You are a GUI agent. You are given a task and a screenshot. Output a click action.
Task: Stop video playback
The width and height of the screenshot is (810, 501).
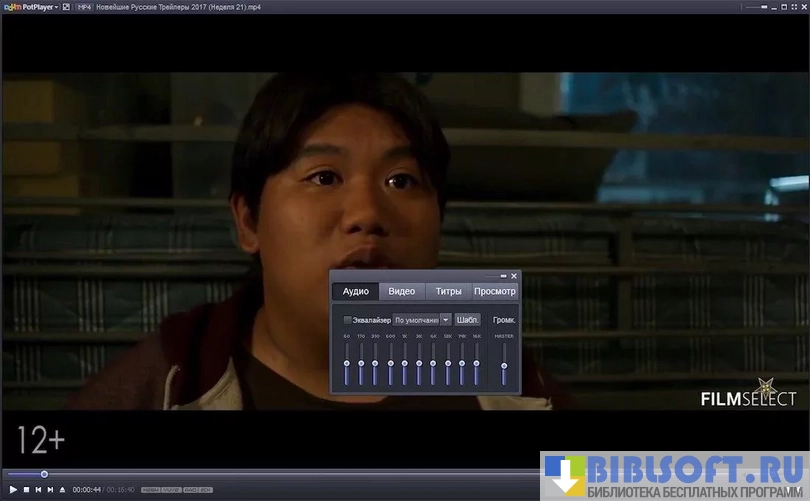tap(26, 490)
